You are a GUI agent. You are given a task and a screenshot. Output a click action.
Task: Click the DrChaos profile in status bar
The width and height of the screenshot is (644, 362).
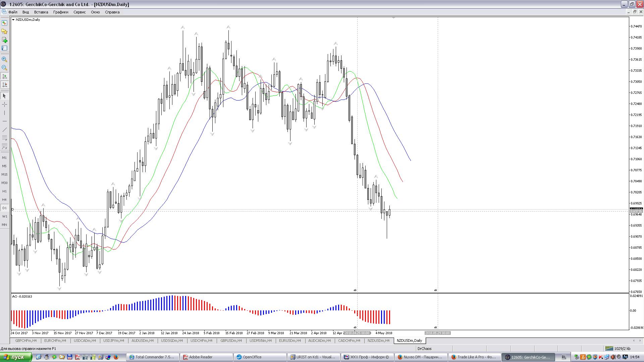click(424, 349)
